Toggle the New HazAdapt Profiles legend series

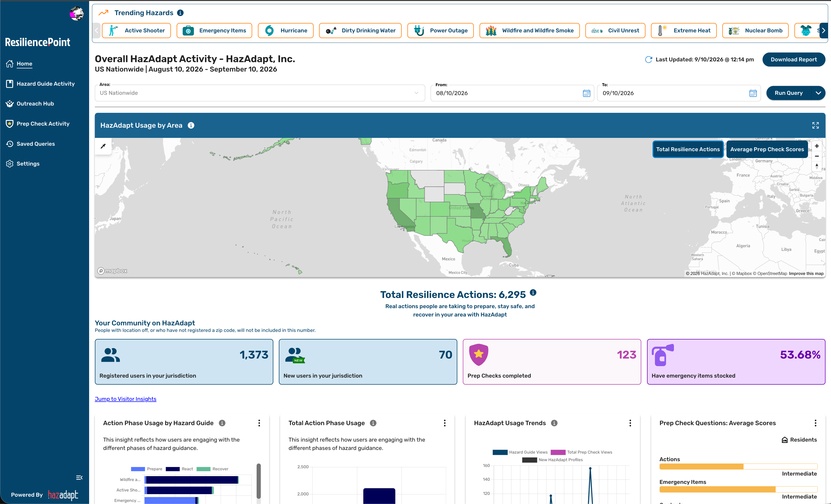coord(552,460)
